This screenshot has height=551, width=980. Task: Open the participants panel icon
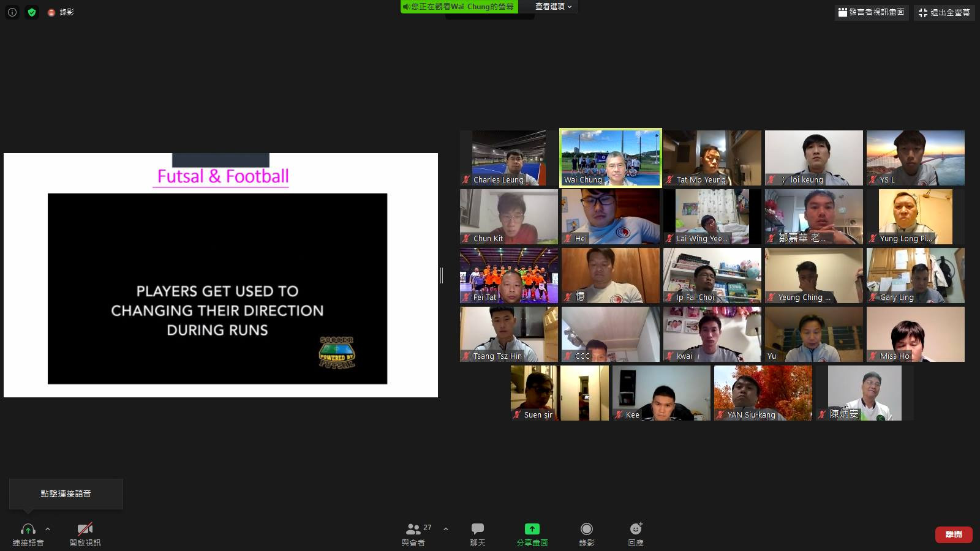point(413,529)
